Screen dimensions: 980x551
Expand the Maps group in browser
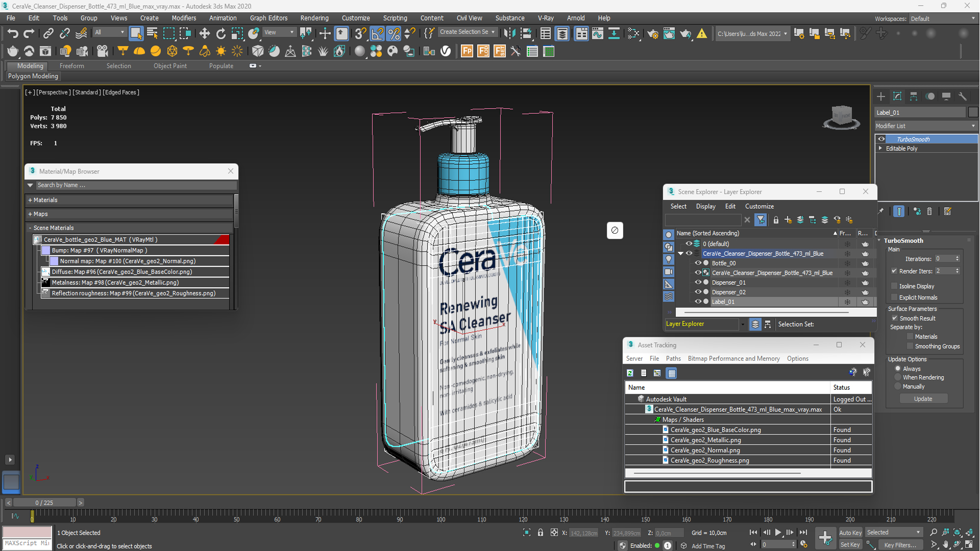pyautogui.click(x=30, y=214)
